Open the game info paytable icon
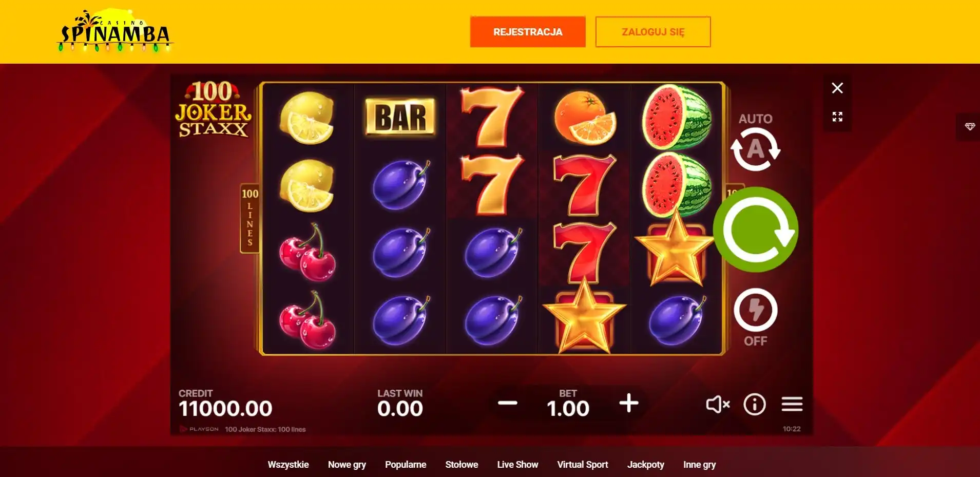The height and width of the screenshot is (477, 980). tap(755, 405)
